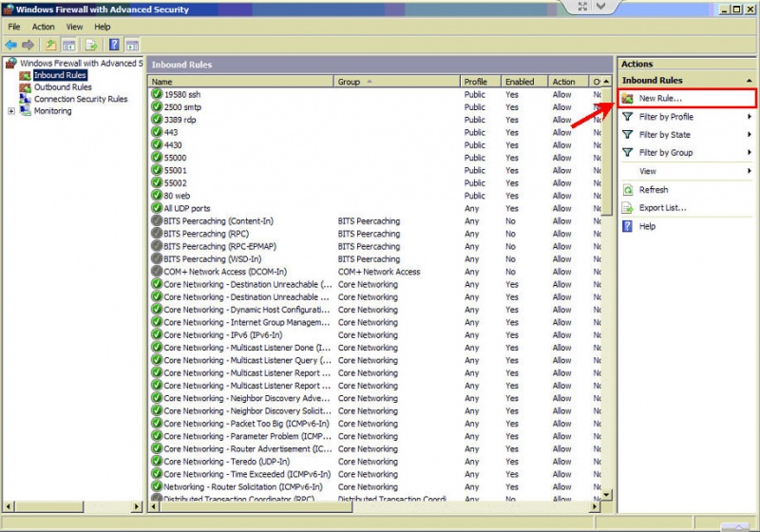Select the 55001 rule row
Image resolution: width=760 pixels, height=532 pixels.
pyautogui.click(x=374, y=171)
